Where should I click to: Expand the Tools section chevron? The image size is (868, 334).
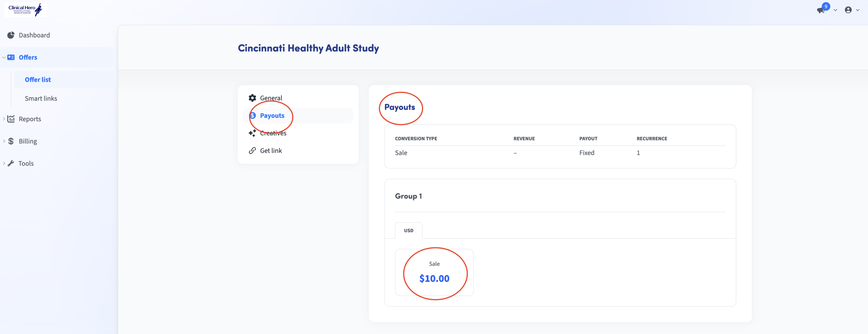click(x=4, y=163)
